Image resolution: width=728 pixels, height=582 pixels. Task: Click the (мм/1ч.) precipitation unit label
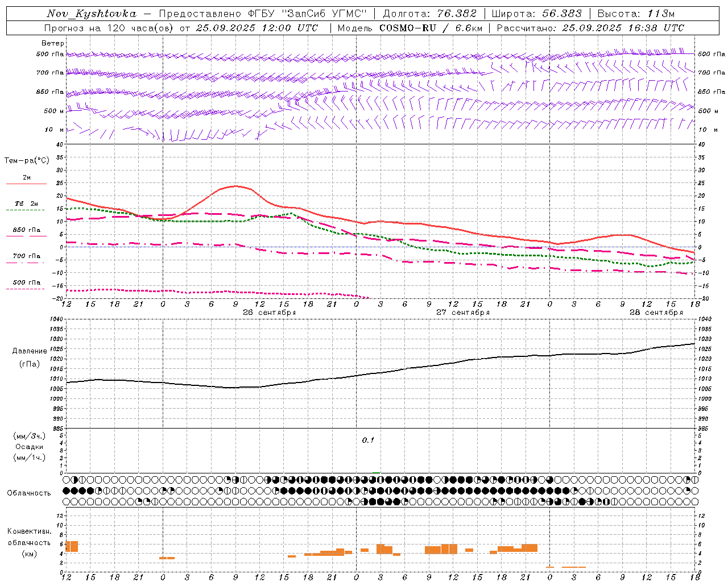tap(30, 458)
